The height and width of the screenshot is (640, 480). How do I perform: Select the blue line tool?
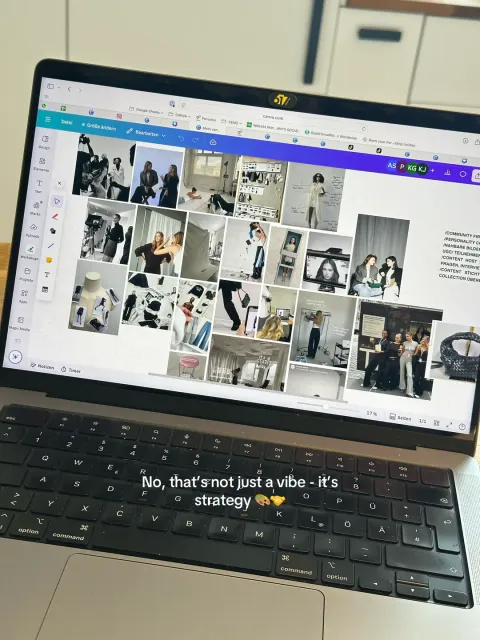51,246
